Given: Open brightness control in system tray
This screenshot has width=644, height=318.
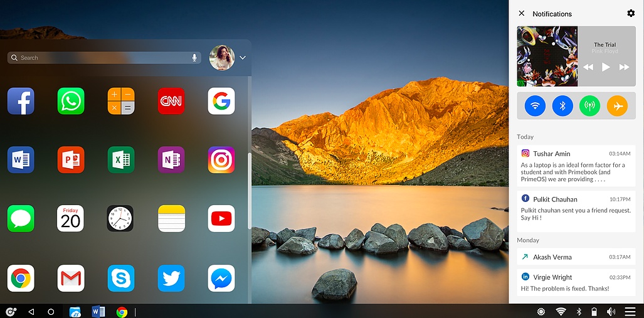Looking at the screenshot, I should point(541,312).
